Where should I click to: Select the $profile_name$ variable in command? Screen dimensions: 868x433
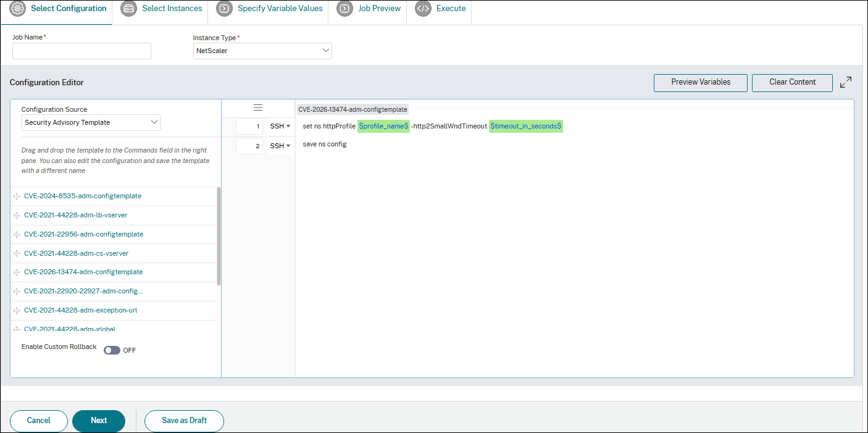tap(384, 126)
